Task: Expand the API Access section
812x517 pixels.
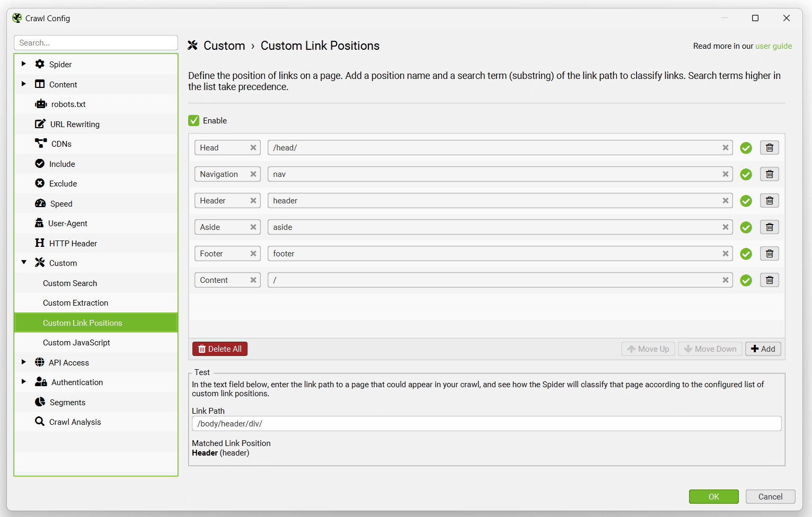Action: pyautogui.click(x=23, y=362)
